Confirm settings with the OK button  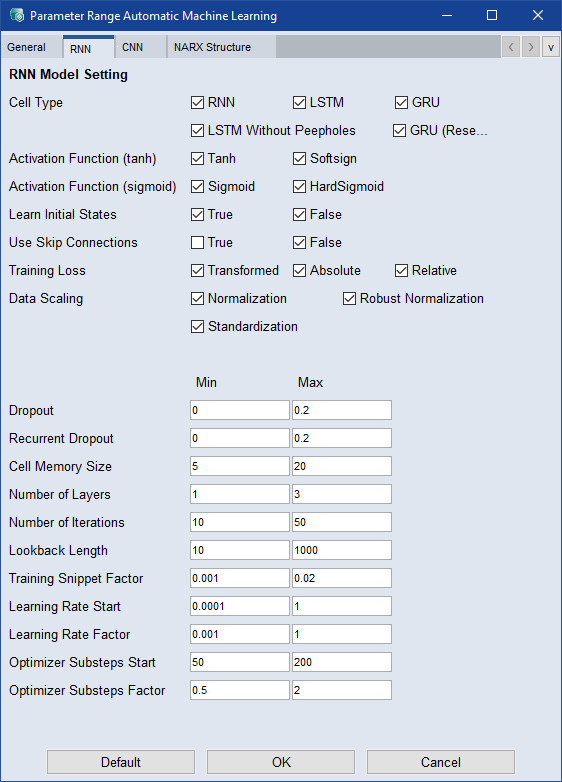tap(281, 762)
